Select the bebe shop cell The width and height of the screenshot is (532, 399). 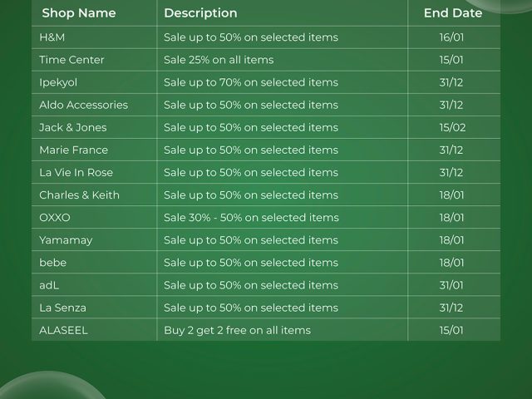(x=52, y=262)
